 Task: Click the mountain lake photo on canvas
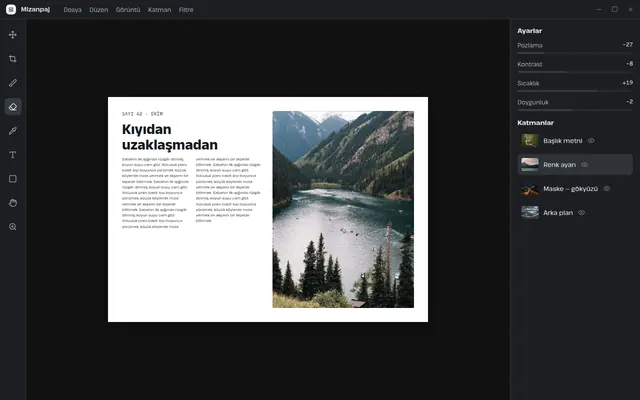343,209
